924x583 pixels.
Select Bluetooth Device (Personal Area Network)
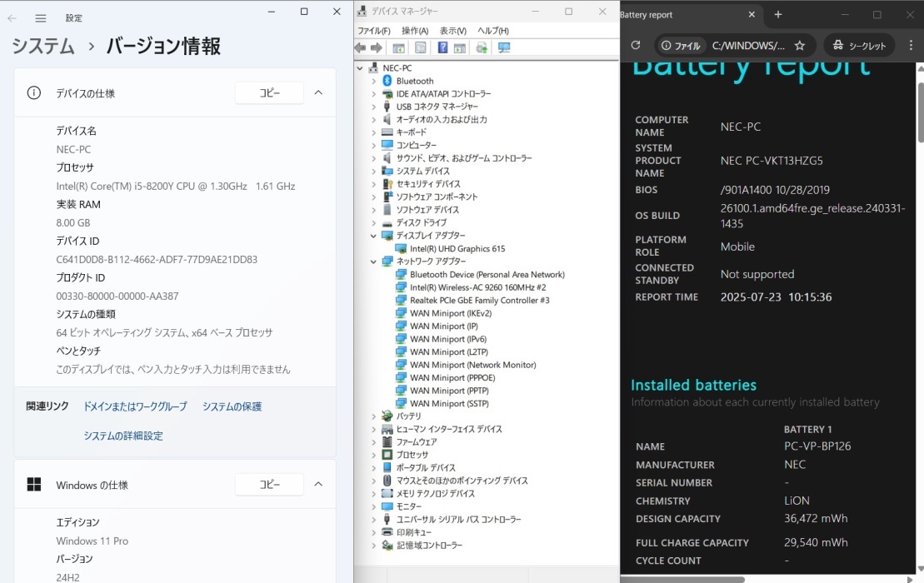(x=487, y=274)
